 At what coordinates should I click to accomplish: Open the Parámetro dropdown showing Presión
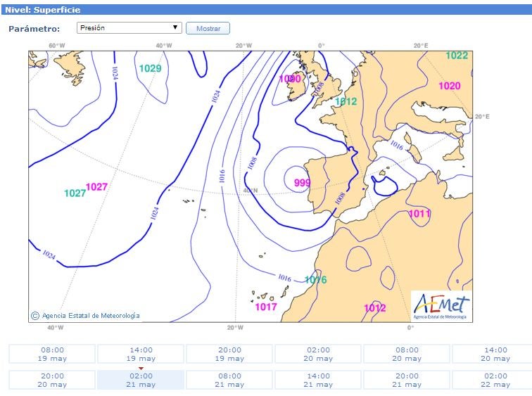click(x=129, y=28)
